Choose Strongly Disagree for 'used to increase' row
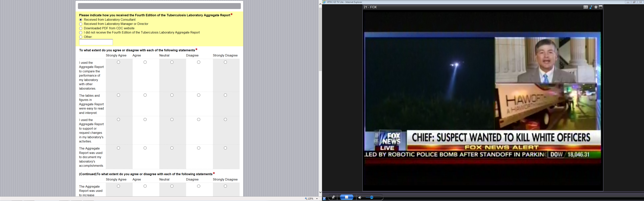The height and width of the screenshot is (201, 644). 226,186
